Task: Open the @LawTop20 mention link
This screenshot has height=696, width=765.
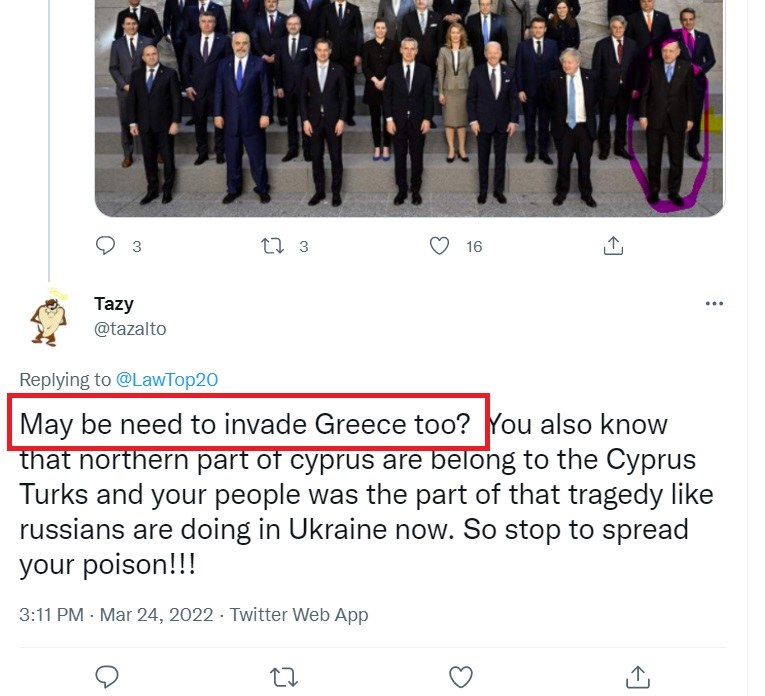Action: click(167, 380)
